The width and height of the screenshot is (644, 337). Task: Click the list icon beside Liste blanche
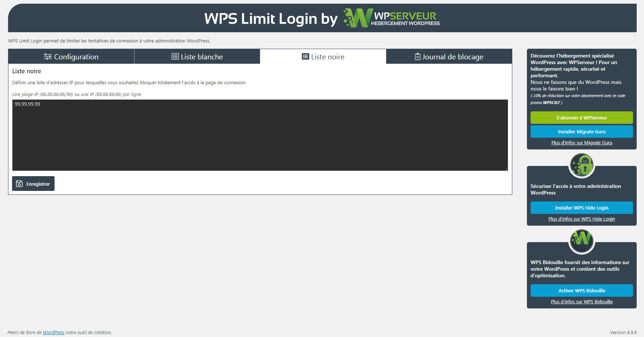tap(175, 56)
